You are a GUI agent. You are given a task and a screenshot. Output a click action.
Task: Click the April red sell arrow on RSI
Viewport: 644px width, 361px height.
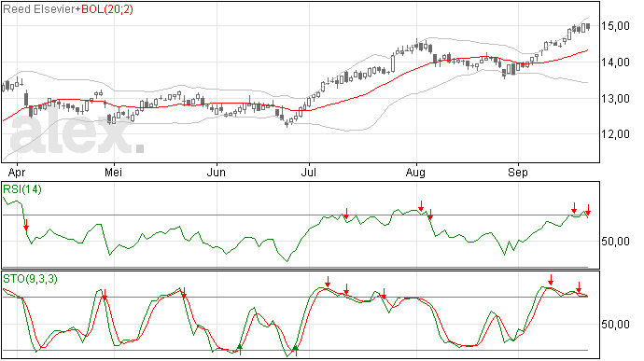click(26, 225)
